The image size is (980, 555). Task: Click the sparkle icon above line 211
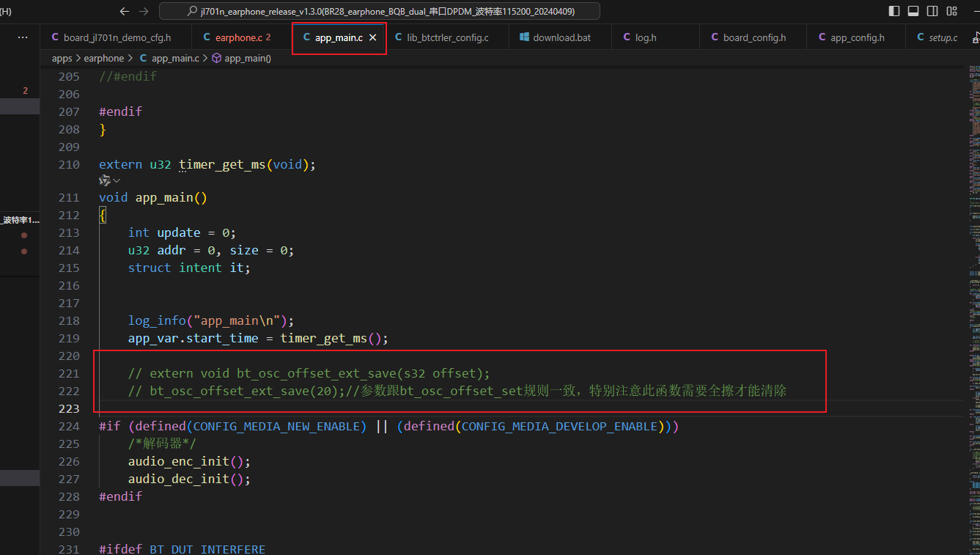coord(105,180)
